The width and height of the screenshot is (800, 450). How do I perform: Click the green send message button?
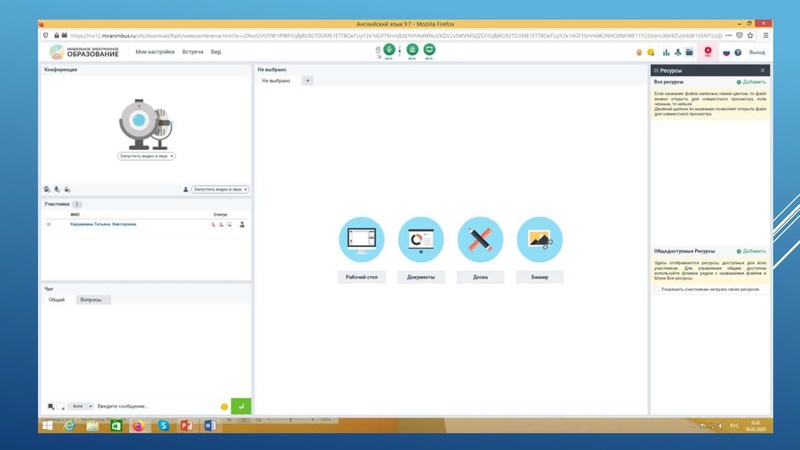click(x=240, y=406)
